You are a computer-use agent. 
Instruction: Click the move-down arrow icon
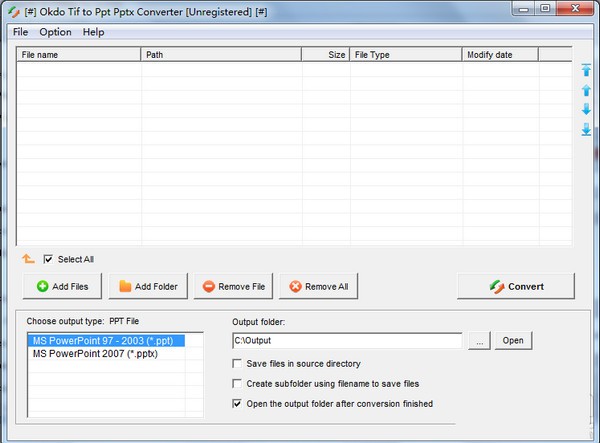click(x=586, y=109)
